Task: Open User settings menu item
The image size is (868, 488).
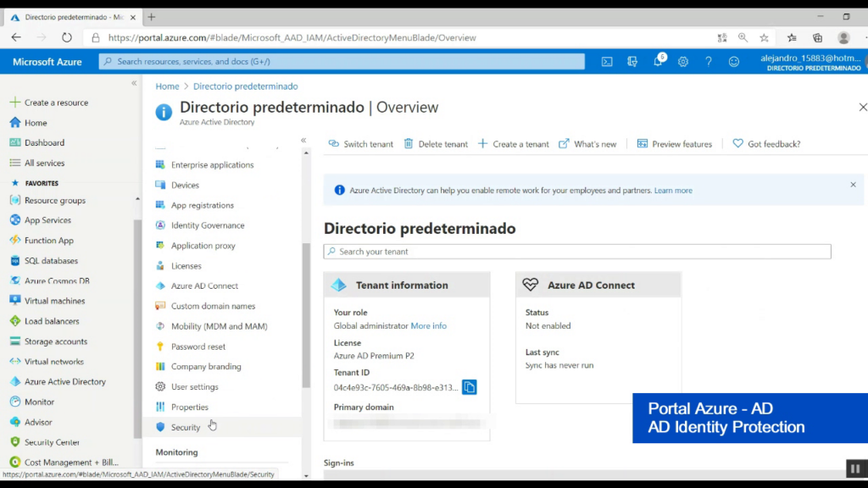Action: 194,386
